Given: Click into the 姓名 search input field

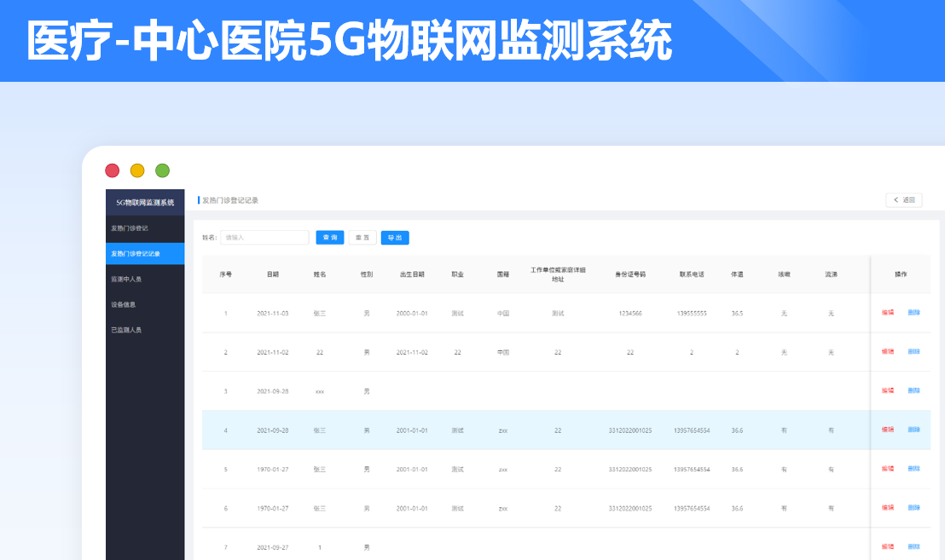Looking at the screenshot, I should pos(264,237).
